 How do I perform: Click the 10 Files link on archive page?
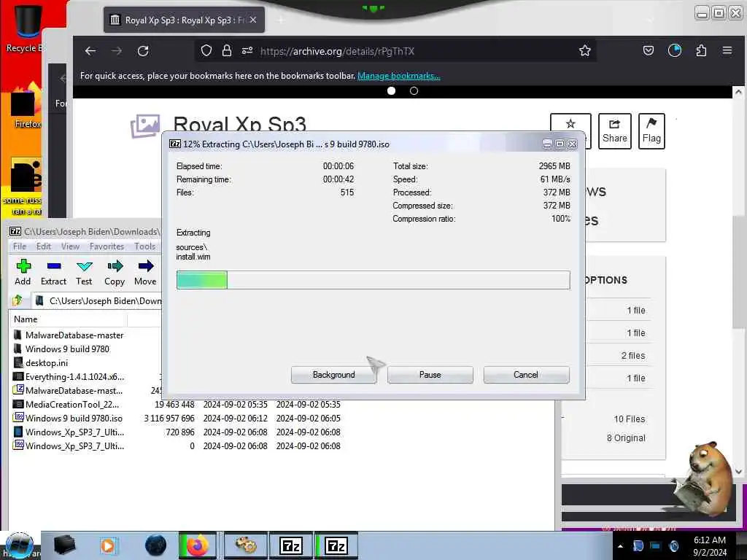click(630, 419)
